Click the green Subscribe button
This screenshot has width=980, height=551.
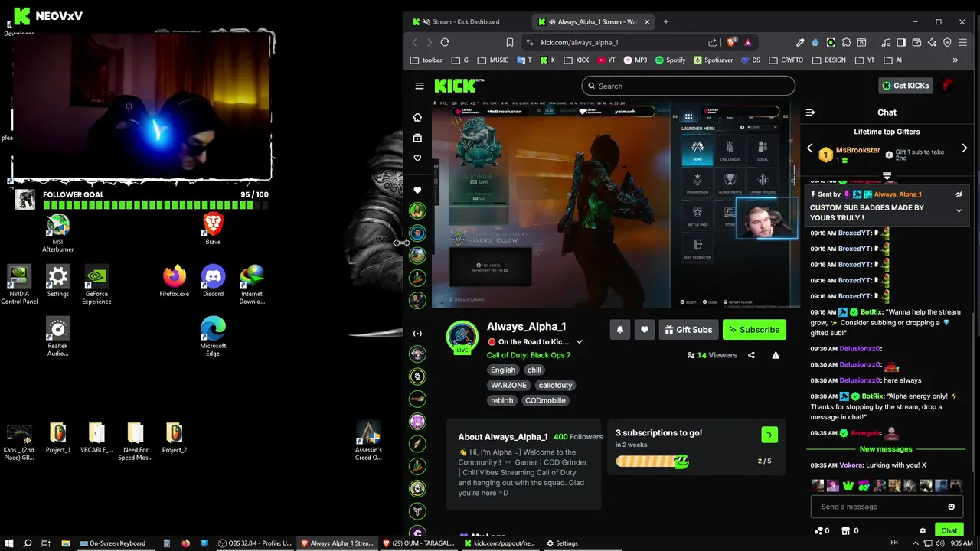tap(754, 330)
